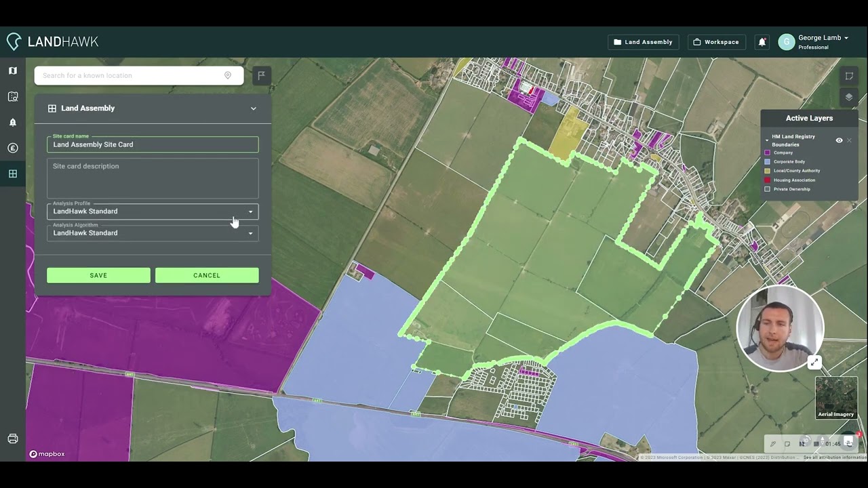Open the Workspace header tab

pos(717,42)
